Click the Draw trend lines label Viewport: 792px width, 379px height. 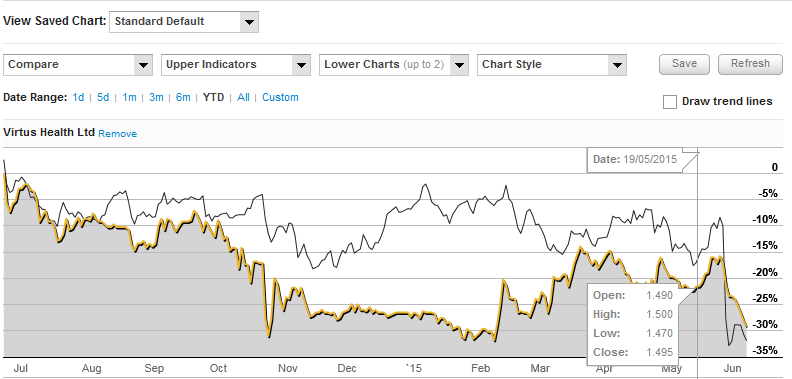[x=727, y=102]
